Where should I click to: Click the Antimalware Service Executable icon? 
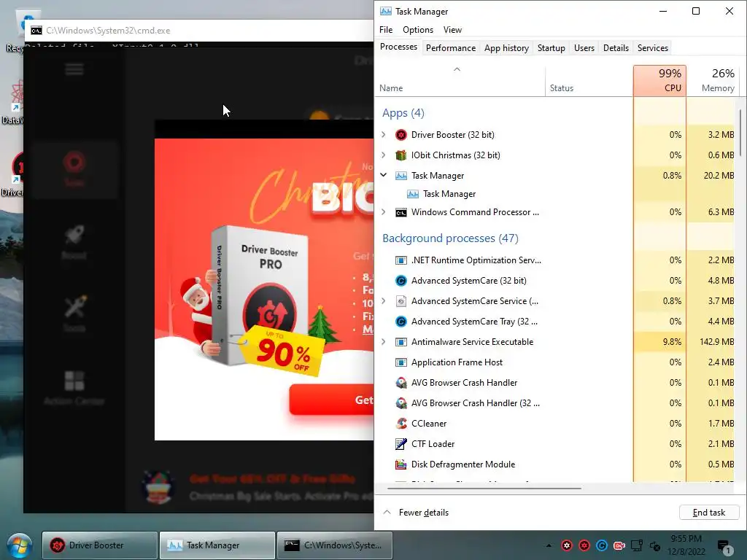click(401, 342)
